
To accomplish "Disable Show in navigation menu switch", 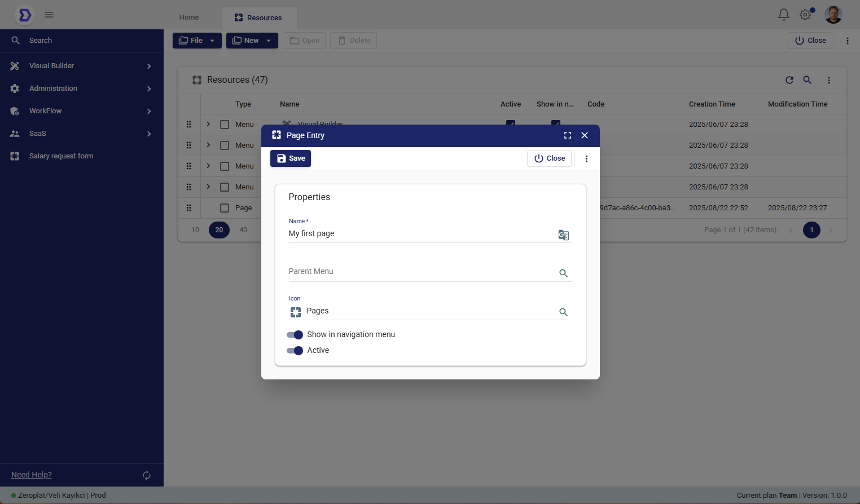I will pos(295,335).
